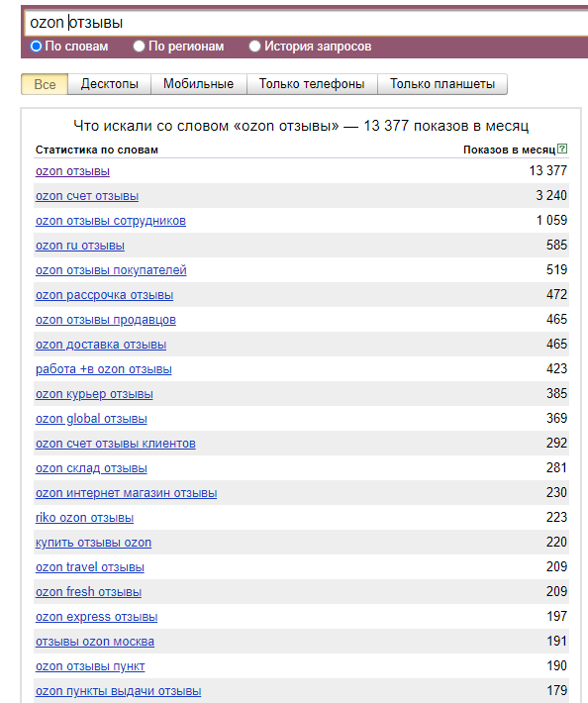The image size is (588, 703).
Task: Open the Мобильные tab
Action: point(199,84)
